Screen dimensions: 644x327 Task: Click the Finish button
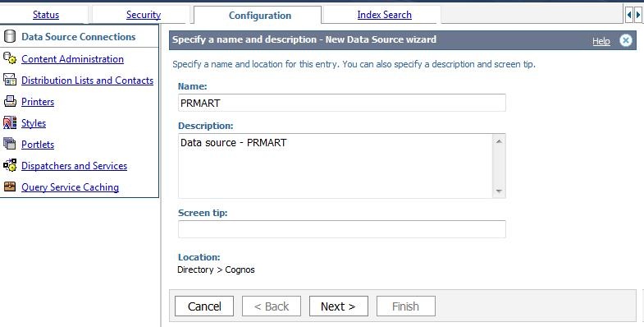coord(406,306)
